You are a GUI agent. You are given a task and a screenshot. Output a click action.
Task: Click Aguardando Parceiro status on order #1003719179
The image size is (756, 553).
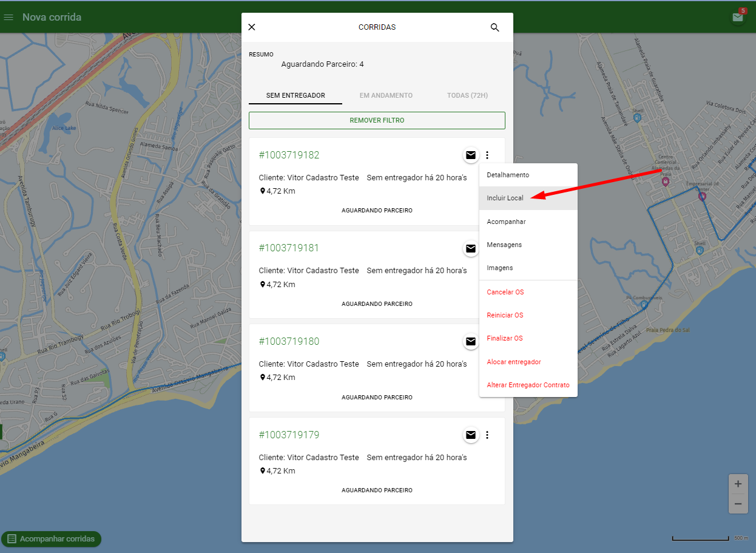click(377, 490)
